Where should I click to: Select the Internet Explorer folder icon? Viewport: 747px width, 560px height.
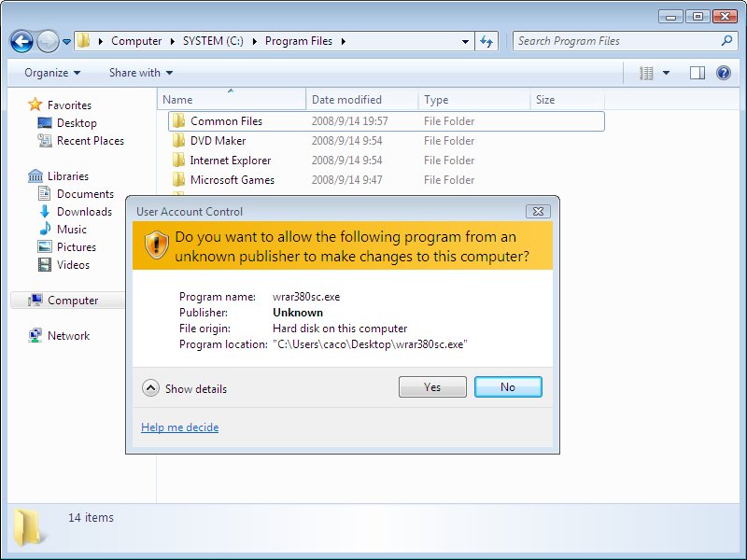[x=178, y=160]
